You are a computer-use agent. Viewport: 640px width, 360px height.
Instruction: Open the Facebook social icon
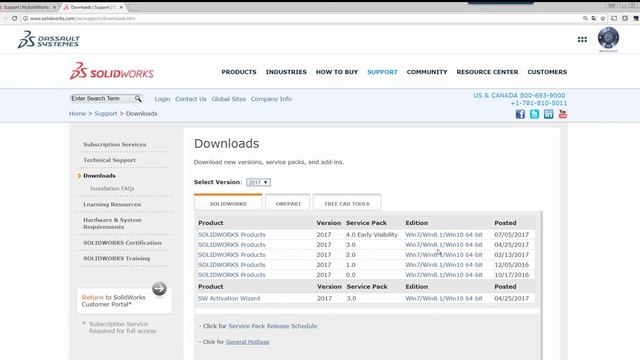coord(520,114)
